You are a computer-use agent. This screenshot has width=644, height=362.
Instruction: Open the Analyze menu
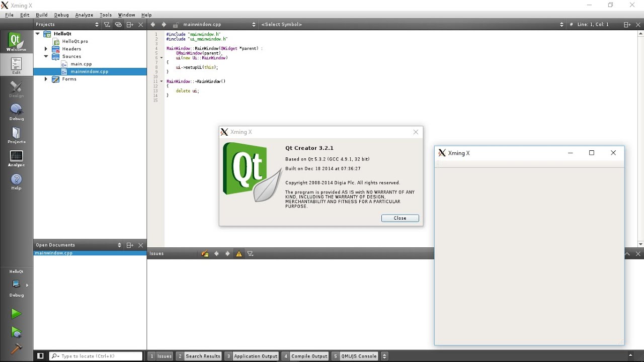(x=84, y=15)
